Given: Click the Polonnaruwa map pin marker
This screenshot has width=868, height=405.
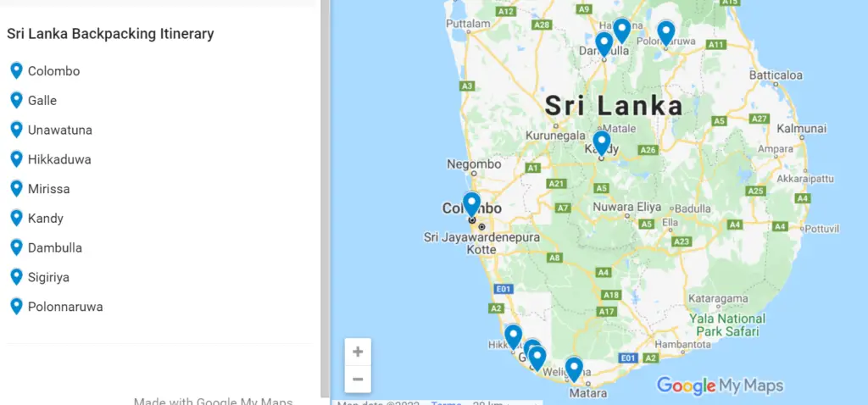Looking at the screenshot, I should click(x=666, y=33).
